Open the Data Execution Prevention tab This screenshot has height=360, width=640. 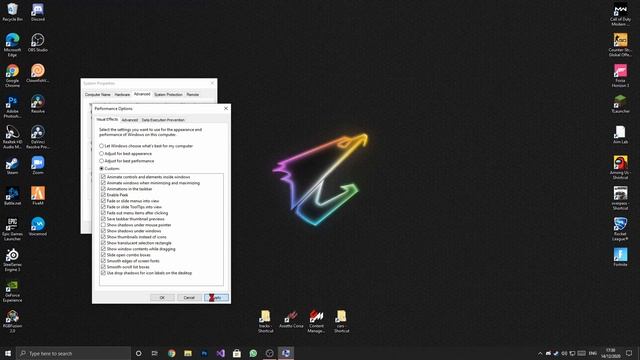(x=163, y=120)
